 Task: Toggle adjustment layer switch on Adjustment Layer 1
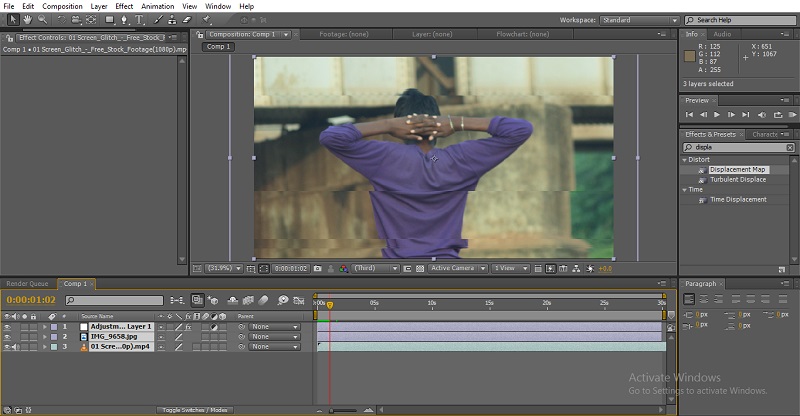tap(214, 327)
